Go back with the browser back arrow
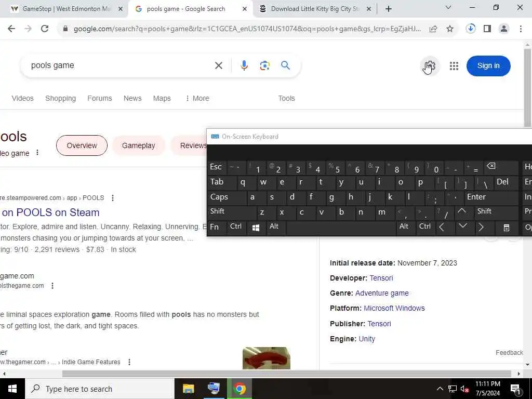This screenshot has height=399, width=532. tap(11, 29)
